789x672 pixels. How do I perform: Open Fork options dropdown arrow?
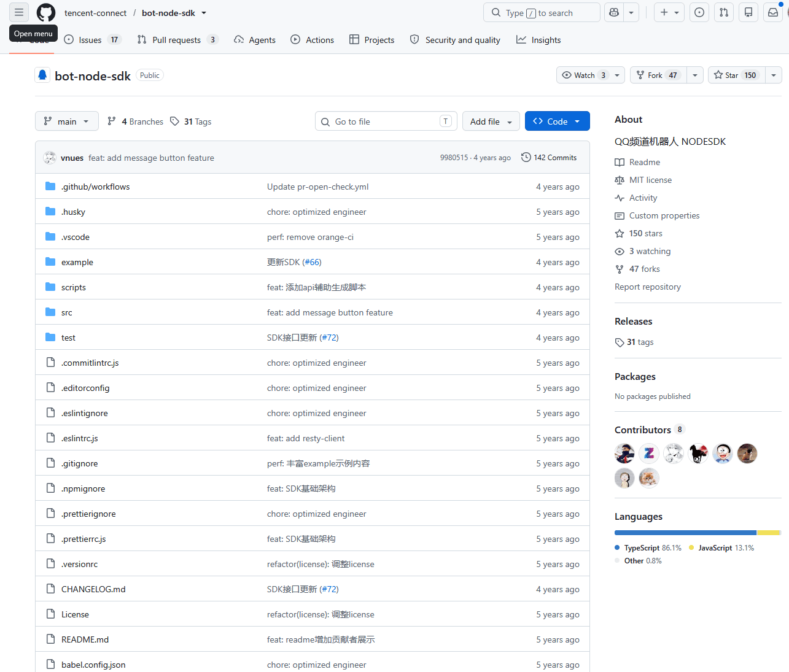tap(695, 75)
